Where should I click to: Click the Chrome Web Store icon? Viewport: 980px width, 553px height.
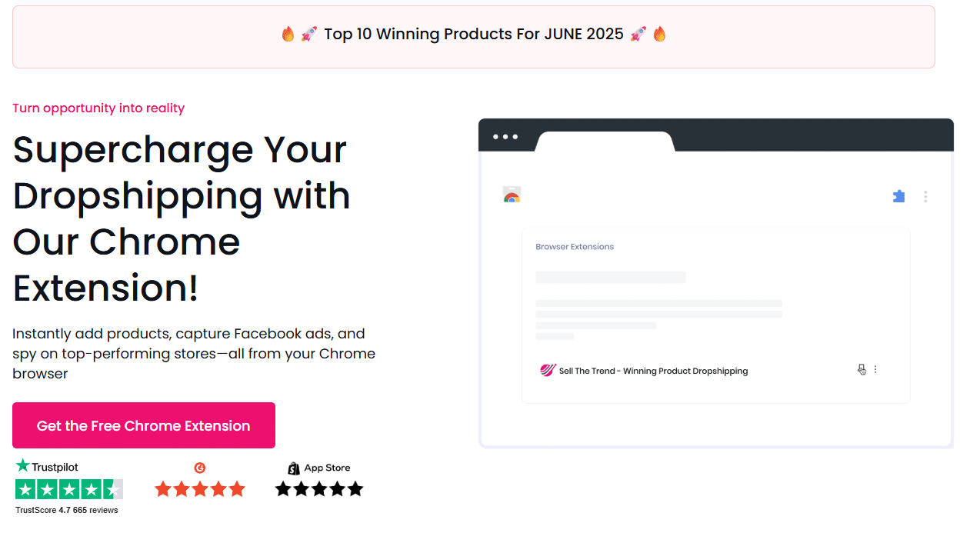tap(512, 195)
